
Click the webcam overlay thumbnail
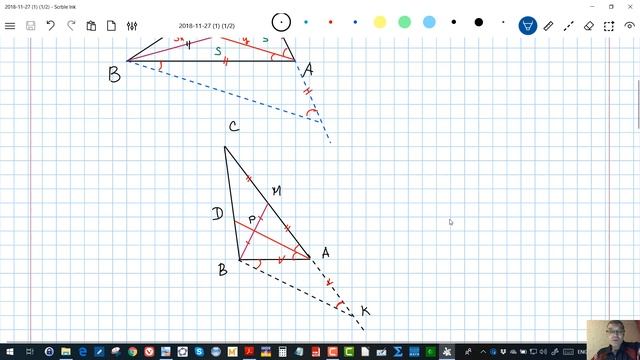tap(613, 340)
